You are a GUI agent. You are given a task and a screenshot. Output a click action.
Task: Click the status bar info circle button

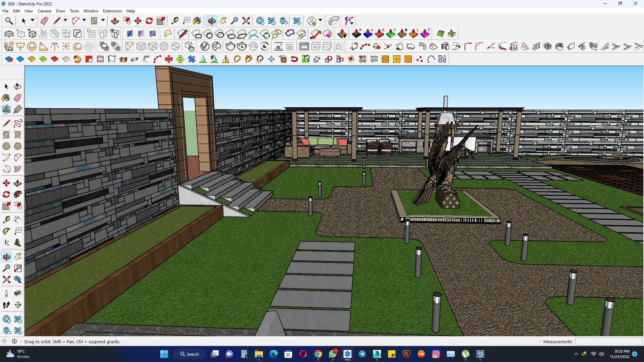click(14, 341)
